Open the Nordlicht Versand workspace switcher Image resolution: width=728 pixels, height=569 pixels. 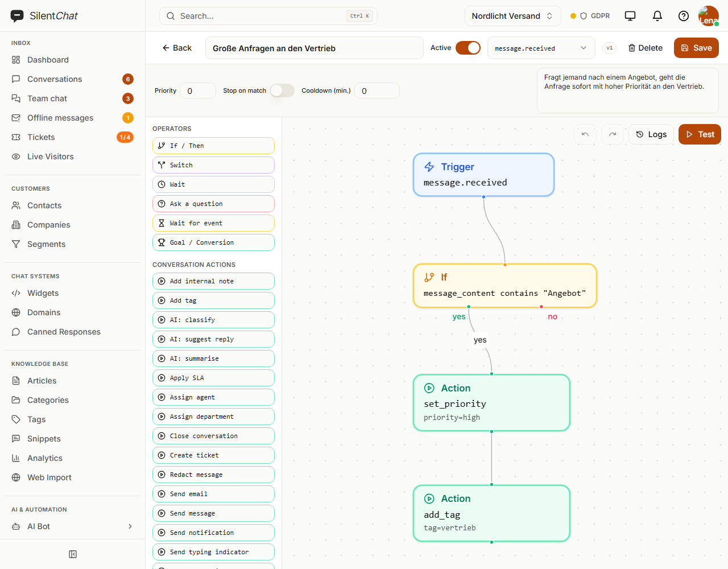[513, 16]
